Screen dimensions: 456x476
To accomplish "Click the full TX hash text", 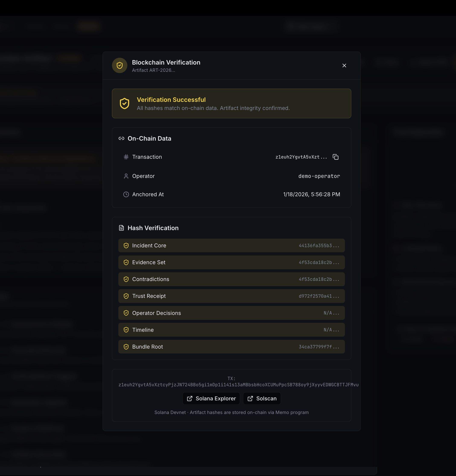I will (238, 385).
